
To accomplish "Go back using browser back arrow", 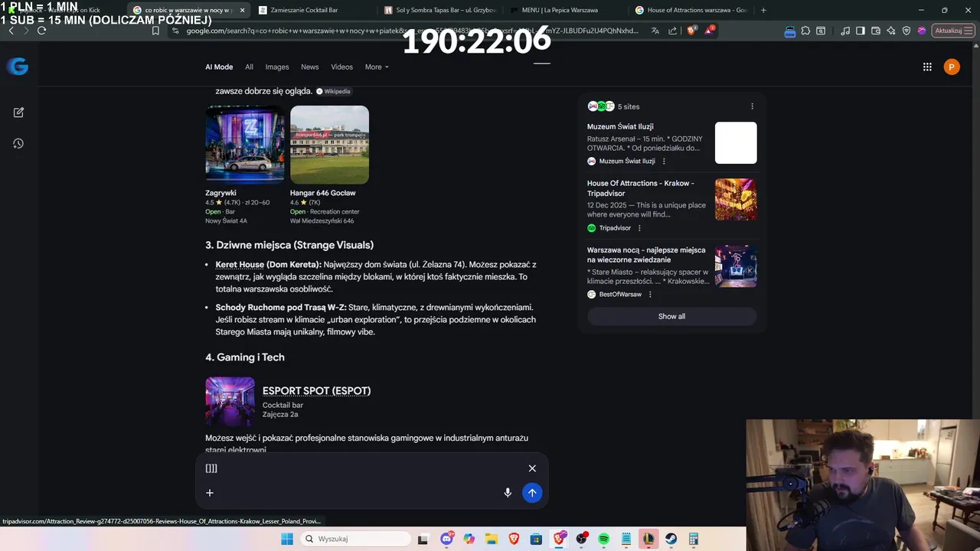I will click(x=11, y=31).
